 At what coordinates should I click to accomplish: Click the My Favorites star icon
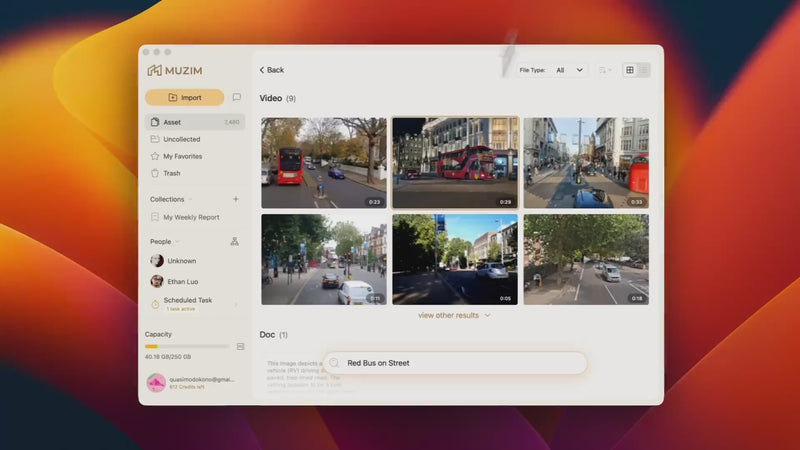coord(155,156)
